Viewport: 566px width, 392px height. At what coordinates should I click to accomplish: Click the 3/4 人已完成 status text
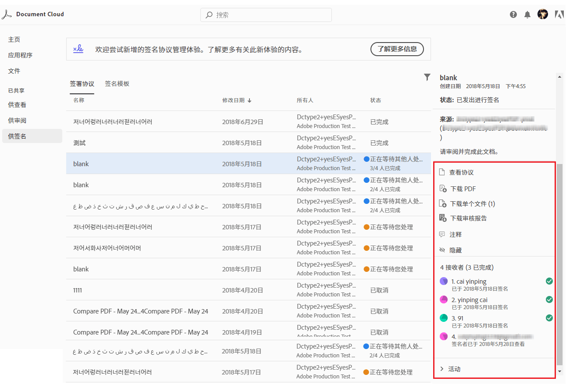coord(385,168)
